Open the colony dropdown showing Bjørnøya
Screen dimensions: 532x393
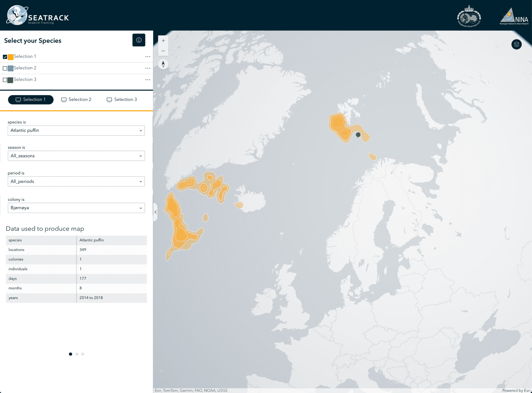point(76,208)
